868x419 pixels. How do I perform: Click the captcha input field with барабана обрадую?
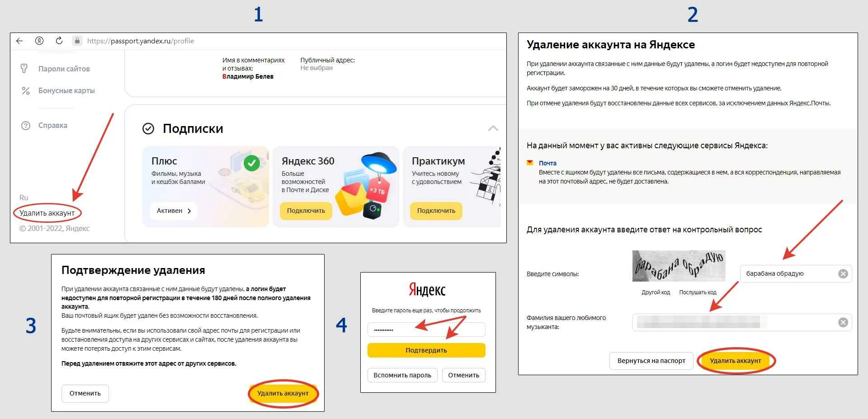point(796,273)
